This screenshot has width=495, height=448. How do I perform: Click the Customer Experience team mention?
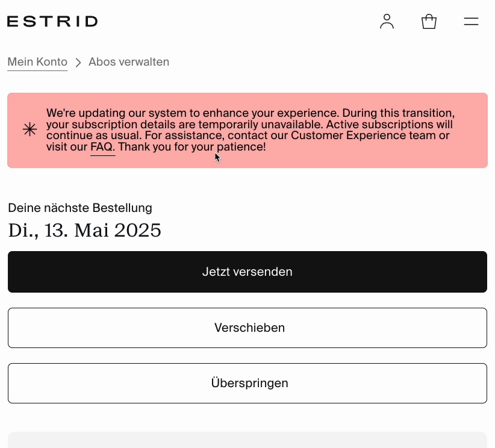(x=363, y=135)
